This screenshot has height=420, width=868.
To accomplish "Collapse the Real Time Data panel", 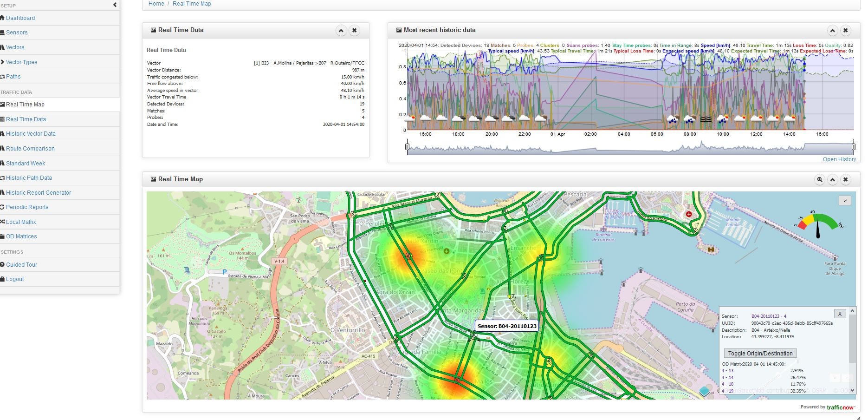I will click(341, 31).
